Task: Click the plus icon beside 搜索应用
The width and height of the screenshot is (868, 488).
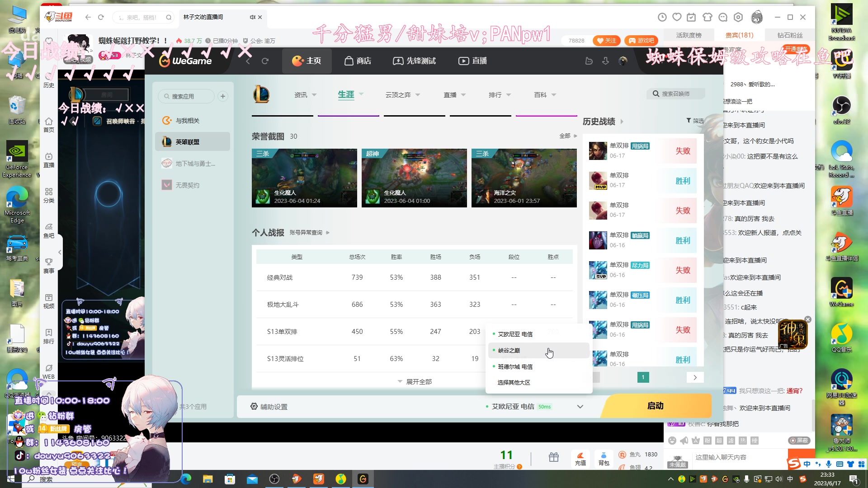Action: [x=223, y=96]
